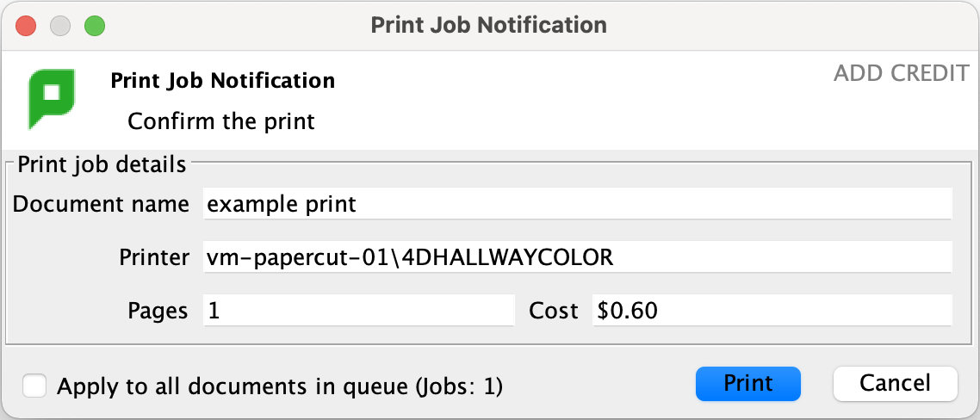Click the bold Print Job Notification heading

click(x=223, y=81)
